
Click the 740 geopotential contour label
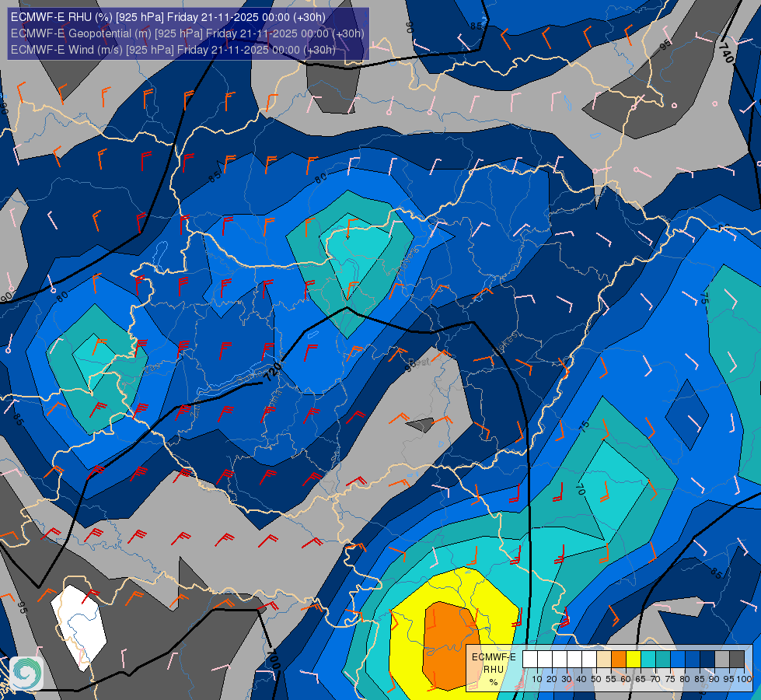coord(726,52)
